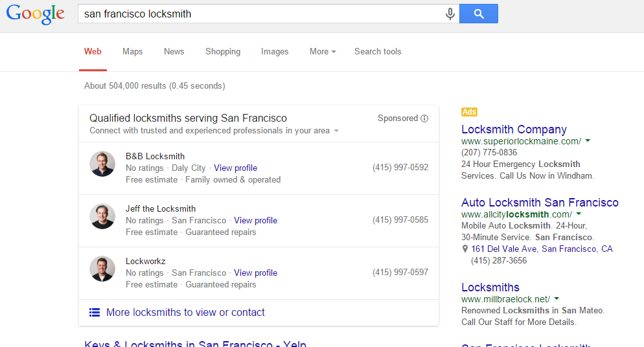Click the search input field

[x=259, y=14]
